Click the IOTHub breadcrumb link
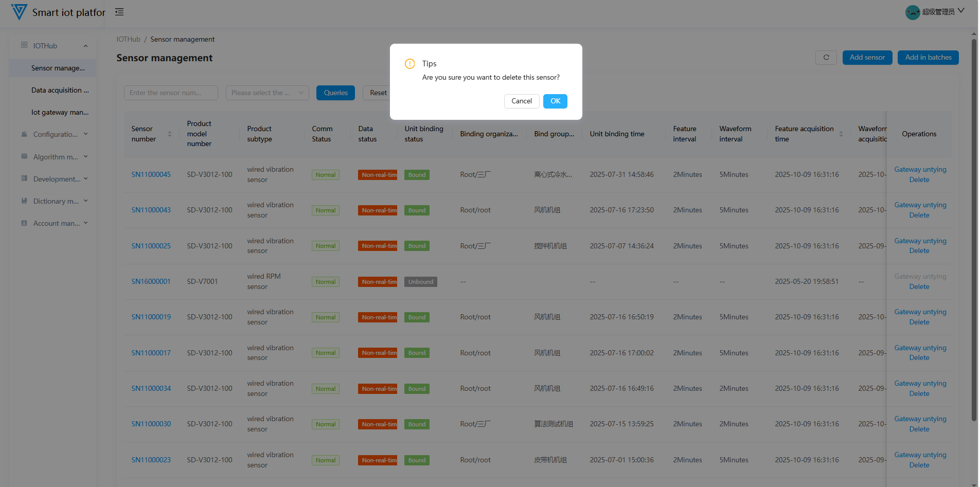This screenshot has height=487, width=980. click(x=129, y=39)
